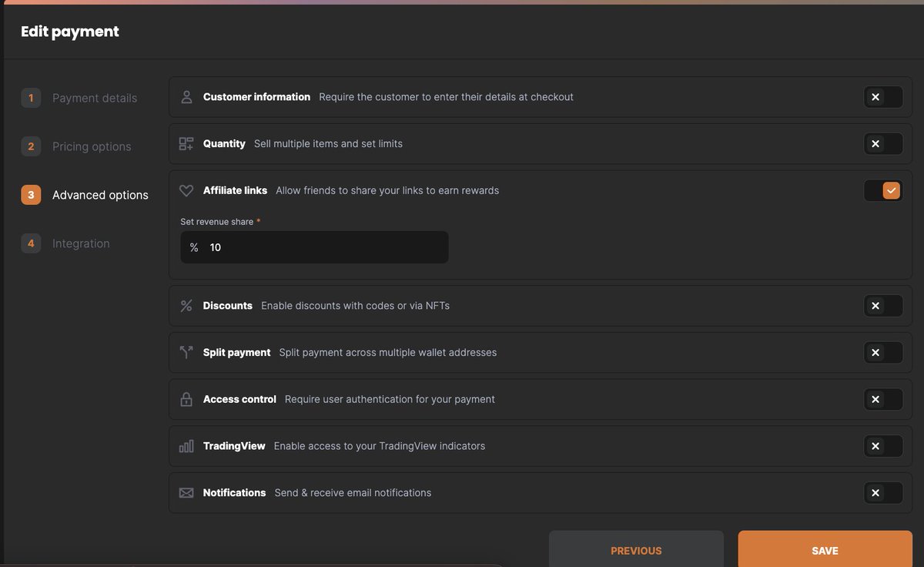Go to step 1 Payment details
The image size is (924, 567).
coord(79,98)
